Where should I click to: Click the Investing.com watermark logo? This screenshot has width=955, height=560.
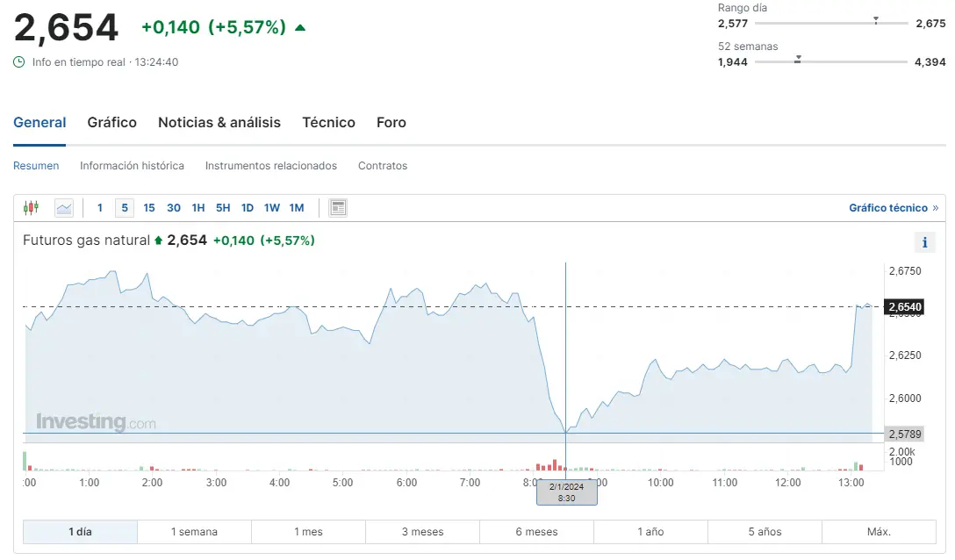tap(96, 422)
